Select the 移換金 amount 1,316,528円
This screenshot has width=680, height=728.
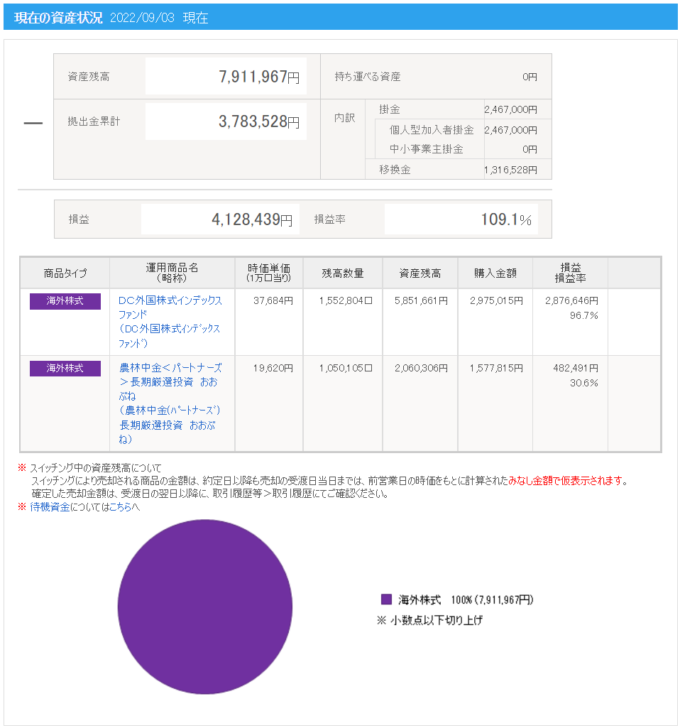pos(511,170)
